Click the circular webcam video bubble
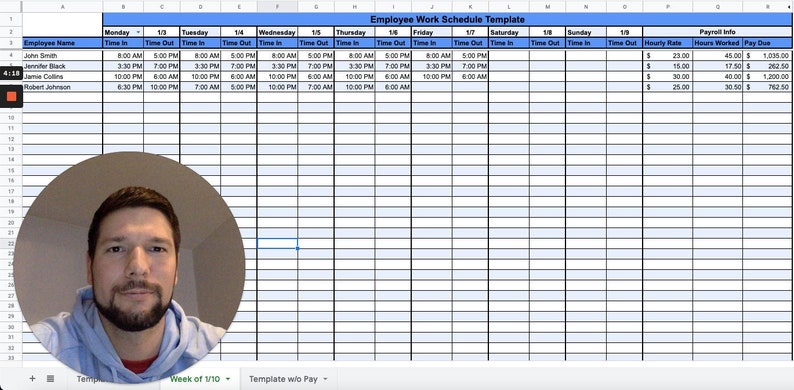The image size is (794, 390). pyautogui.click(x=129, y=267)
